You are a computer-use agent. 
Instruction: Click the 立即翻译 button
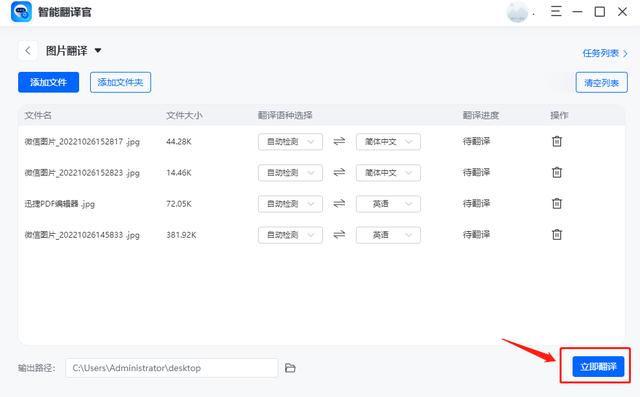coord(598,366)
